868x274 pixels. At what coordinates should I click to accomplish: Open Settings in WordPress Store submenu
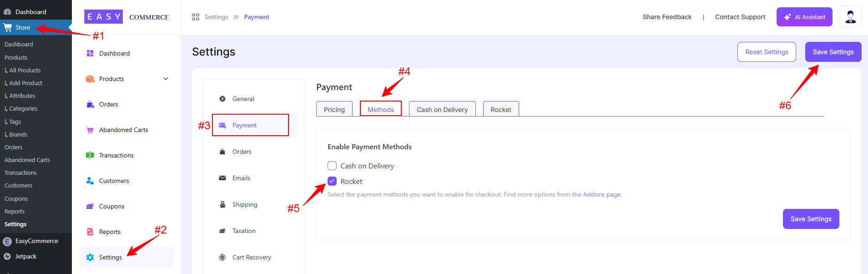(15, 224)
